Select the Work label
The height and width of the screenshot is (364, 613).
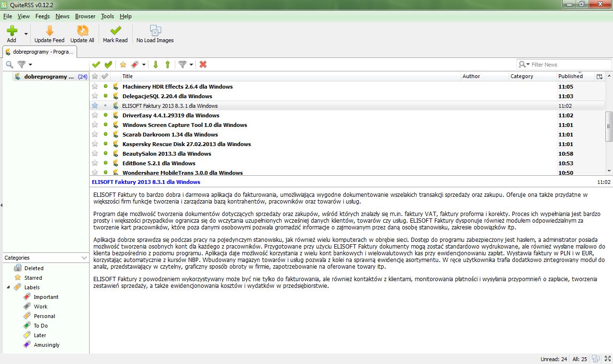point(41,307)
